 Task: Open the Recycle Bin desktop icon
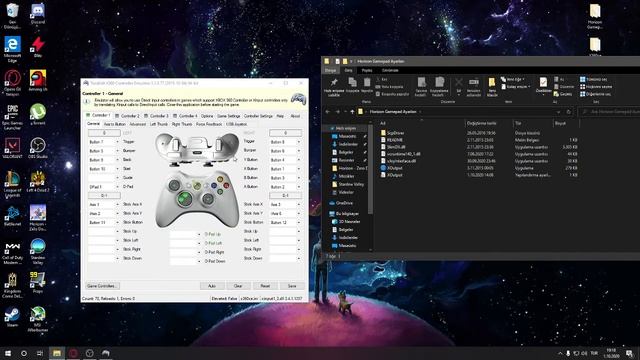click(12, 16)
